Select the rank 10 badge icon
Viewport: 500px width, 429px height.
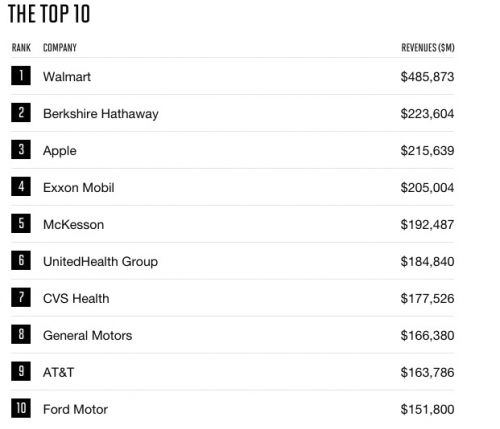coord(21,409)
